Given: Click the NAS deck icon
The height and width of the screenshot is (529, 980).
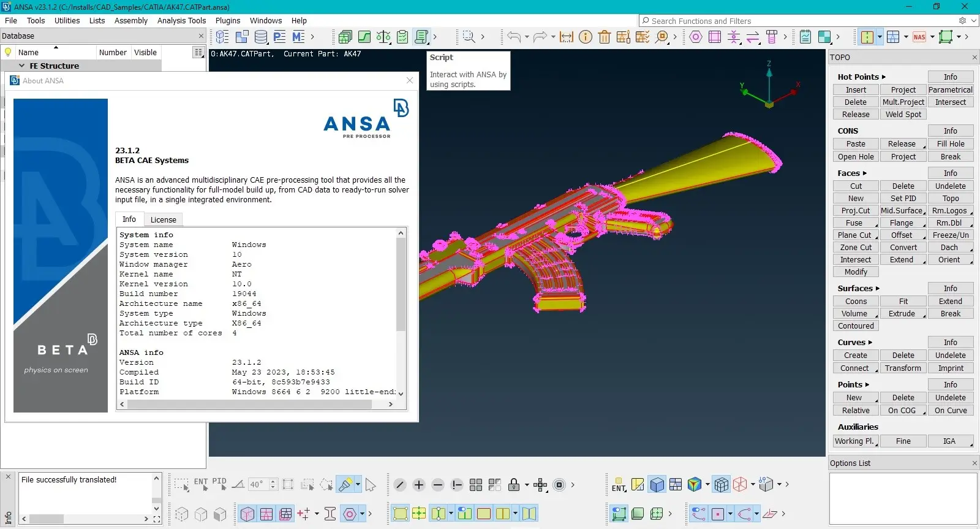Looking at the screenshot, I should [919, 37].
